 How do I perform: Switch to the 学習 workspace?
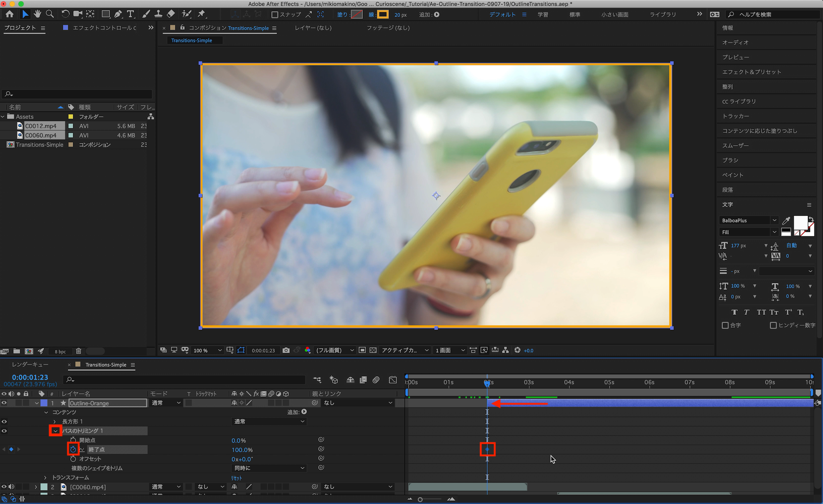(x=543, y=14)
